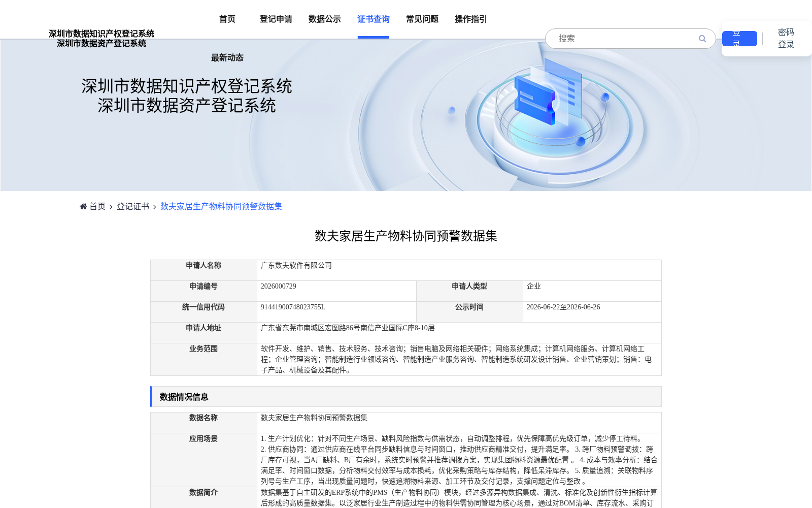The width and height of the screenshot is (812, 508).
Task: Click the search magnifier icon
Action: pyautogui.click(x=702, y=39)
